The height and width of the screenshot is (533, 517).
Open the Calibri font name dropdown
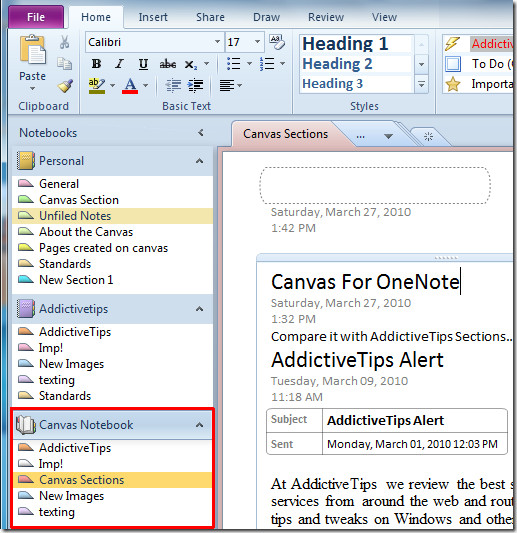coord(217,42)
